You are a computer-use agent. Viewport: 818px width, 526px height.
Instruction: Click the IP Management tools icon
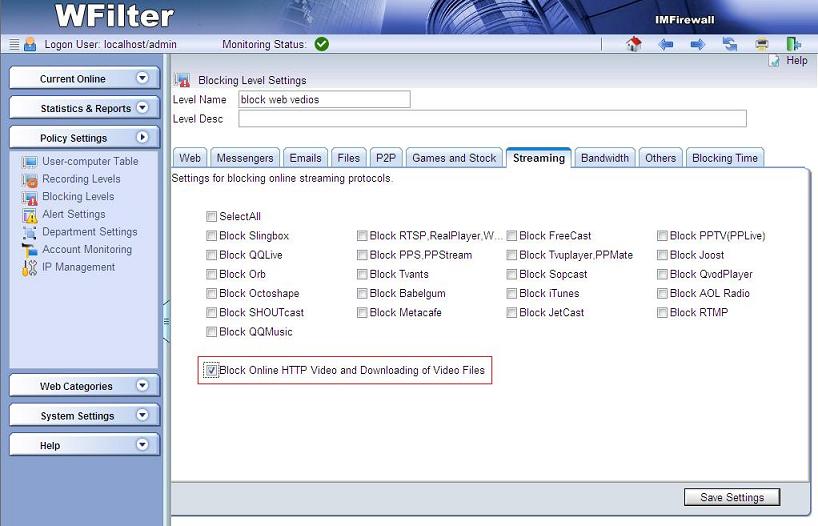point(30,268)
